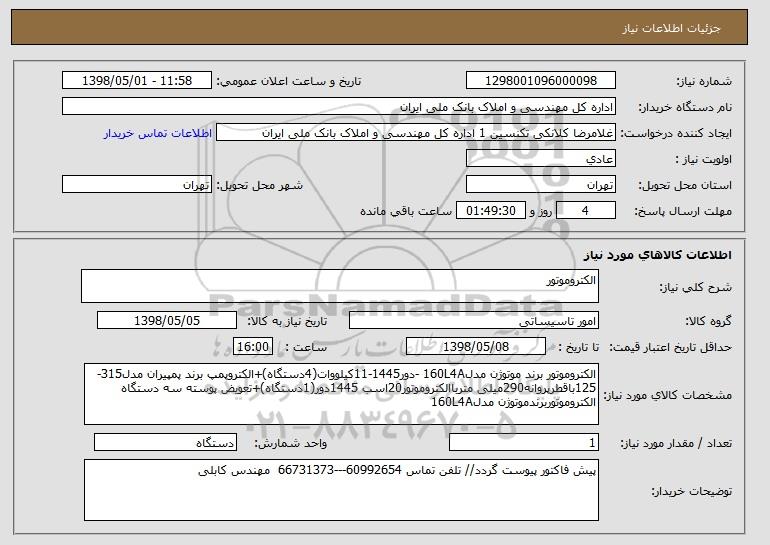Click the need date field 1398/05/05

167,321
